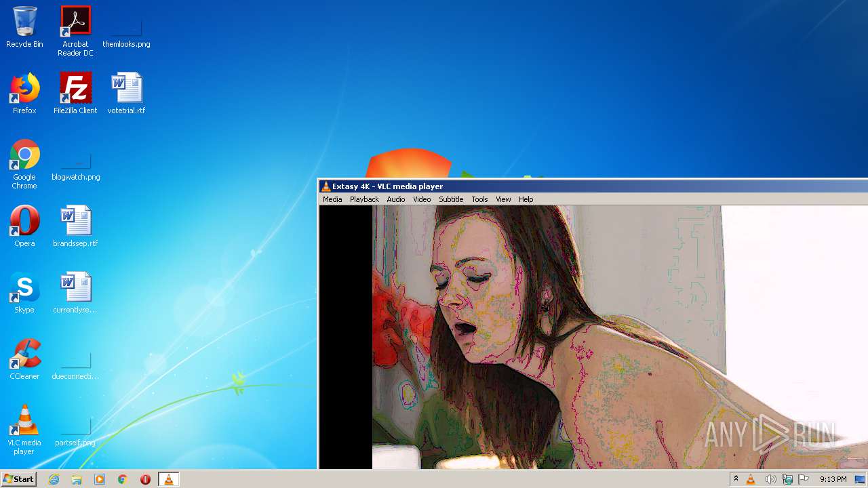Select the brandssep.rtf document icon
Image resolution: width=868 pixels, height=488 pixels.
tap(75, 226)
